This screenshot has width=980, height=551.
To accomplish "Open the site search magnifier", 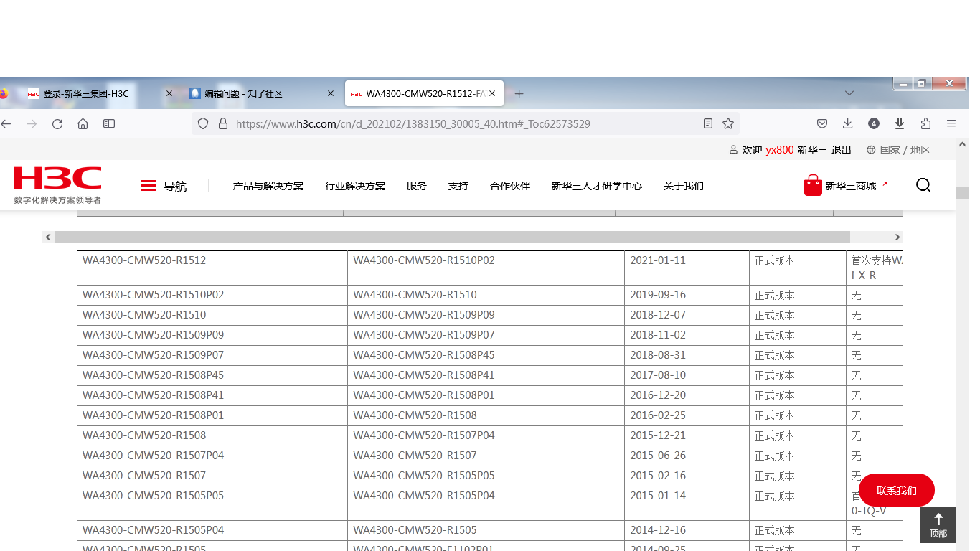I will click(923, 185).
